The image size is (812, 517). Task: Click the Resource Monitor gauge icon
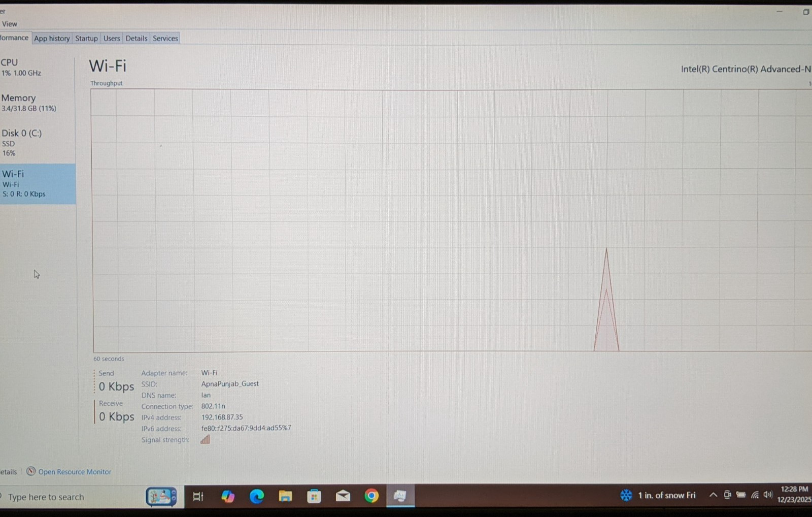click(x=31, y=471)
